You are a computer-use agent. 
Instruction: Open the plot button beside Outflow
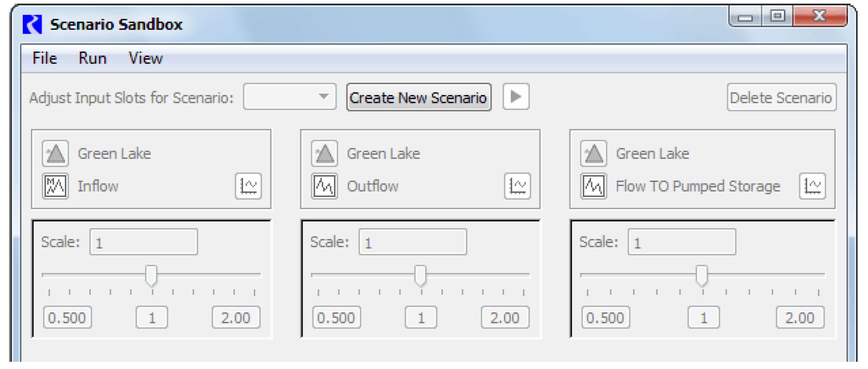[x=517, y=186]
